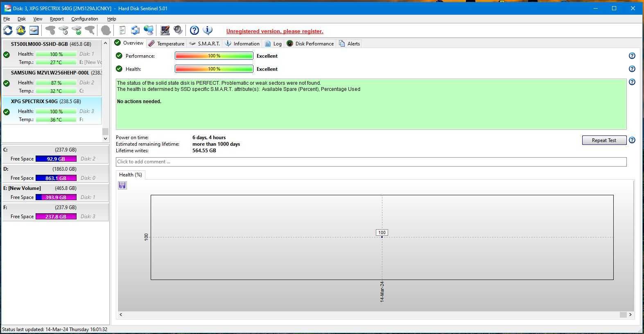Image resolution: width=644 pixels, height=334 pixels.
Task: Click help icon beside status description box
Action: (632, 82)
